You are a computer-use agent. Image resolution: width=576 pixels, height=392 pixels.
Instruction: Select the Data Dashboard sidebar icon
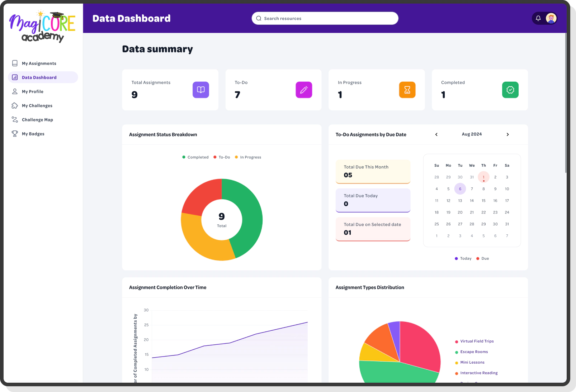(15, 77)
